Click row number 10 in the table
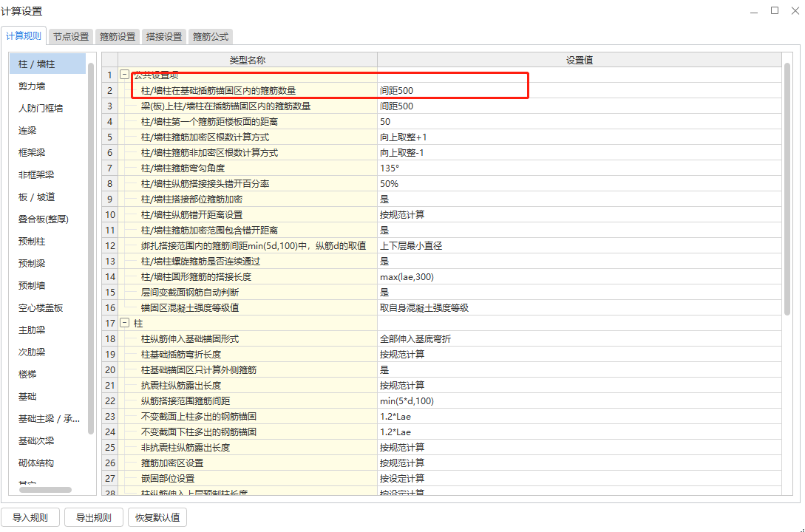Screen dimensions: 805x532 [x=110, y=214]
